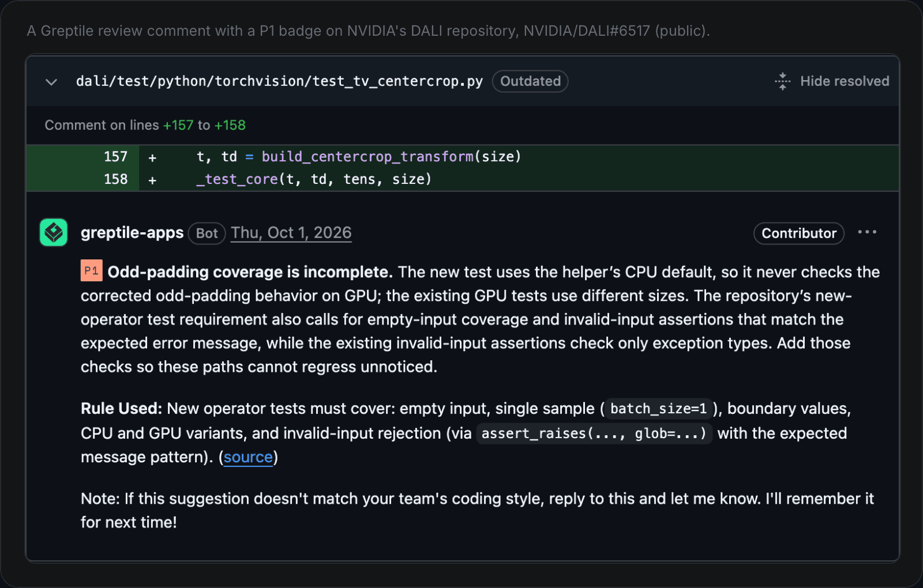
Task: Click the +157 line reference
Action: point(178,125)
